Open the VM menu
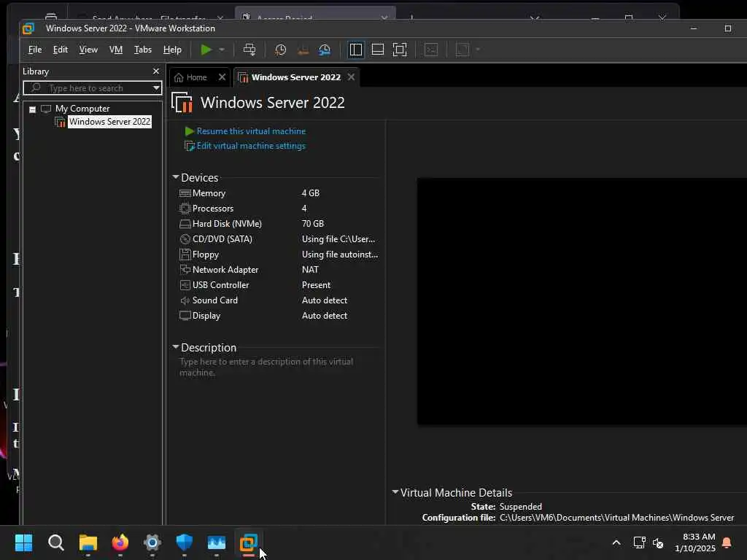This screenshot has width=747, height=560. 116,50
